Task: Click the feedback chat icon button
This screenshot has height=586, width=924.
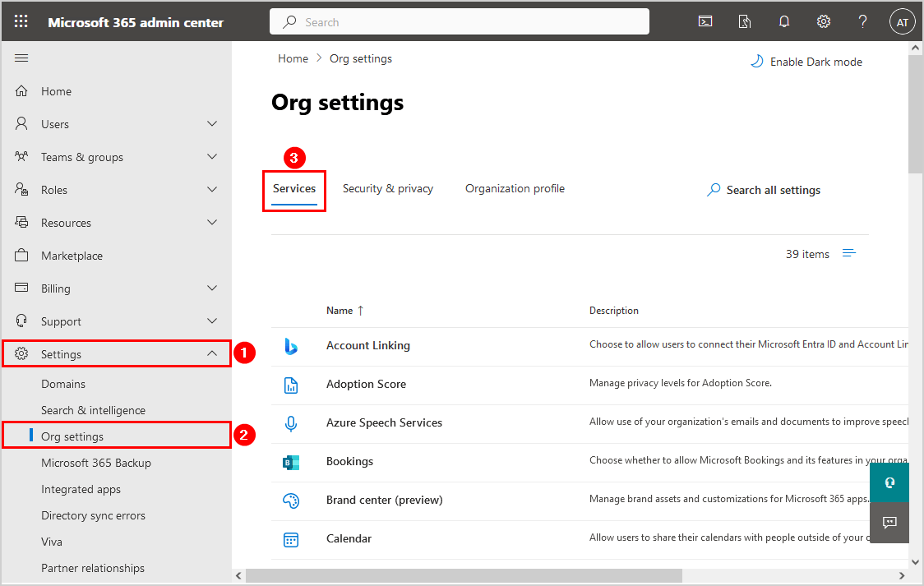Action: 889,523
